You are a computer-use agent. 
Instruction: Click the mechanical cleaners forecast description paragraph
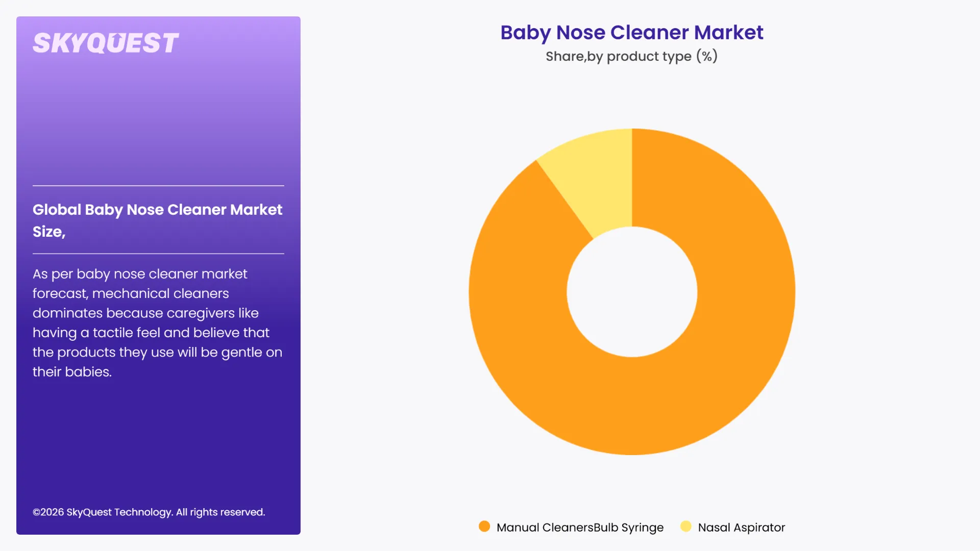pos(158,322)
